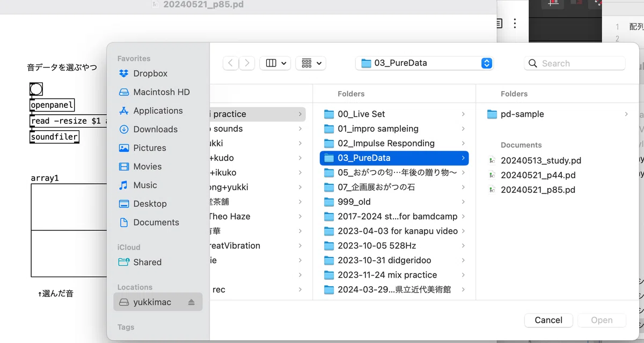Image resolution: width=644 pixels, height=343 pixels.
Task: Change column view mode dropdown
Action: [275, 63]
